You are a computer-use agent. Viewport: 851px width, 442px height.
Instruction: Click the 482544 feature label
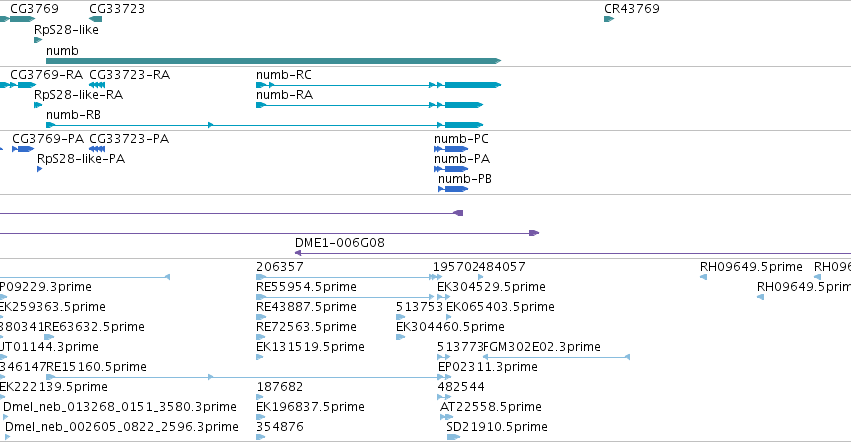click(461, 387)
